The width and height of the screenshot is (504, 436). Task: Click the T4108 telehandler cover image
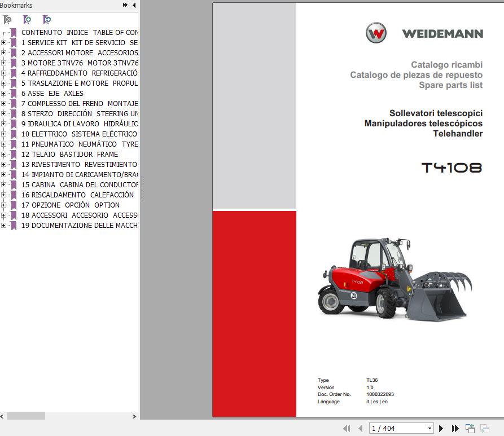[x=395, y=282]
